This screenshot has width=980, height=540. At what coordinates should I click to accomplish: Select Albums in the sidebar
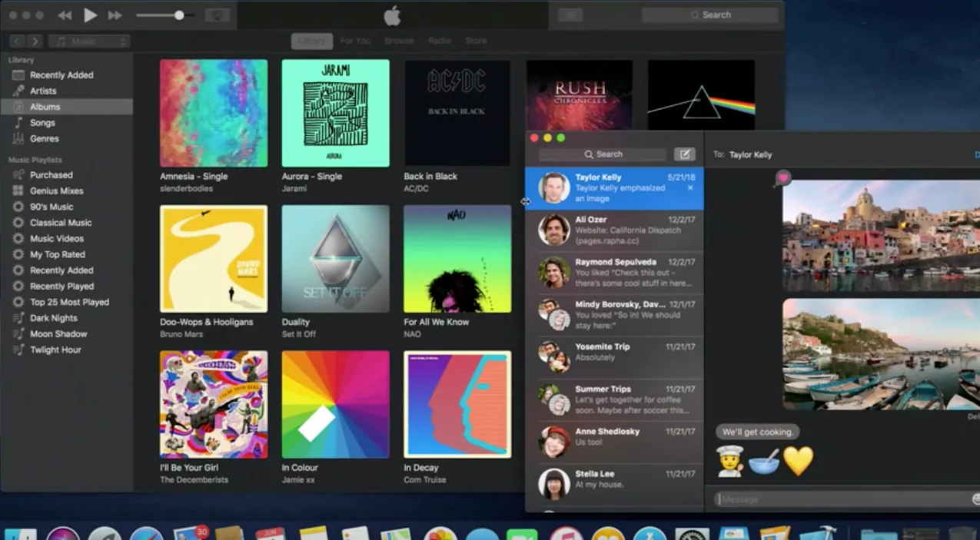pyautogui.click(x=66, y=107)
